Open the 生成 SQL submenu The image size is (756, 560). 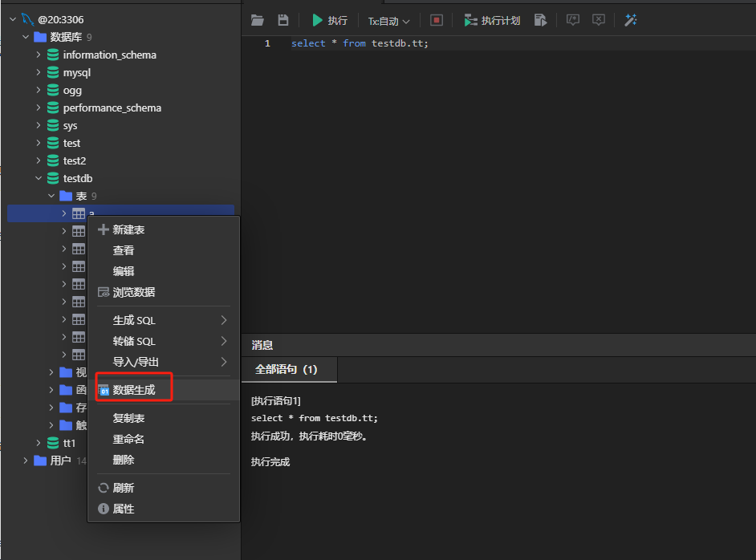(164, 320)
